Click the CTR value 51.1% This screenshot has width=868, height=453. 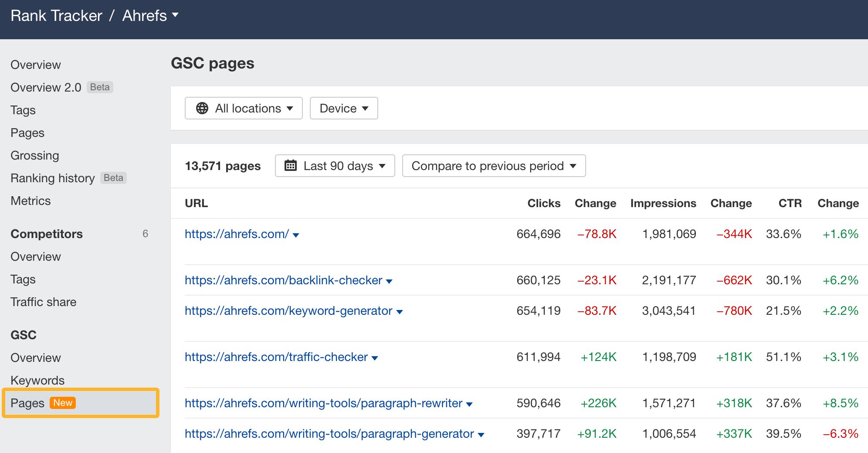[783, 357]
